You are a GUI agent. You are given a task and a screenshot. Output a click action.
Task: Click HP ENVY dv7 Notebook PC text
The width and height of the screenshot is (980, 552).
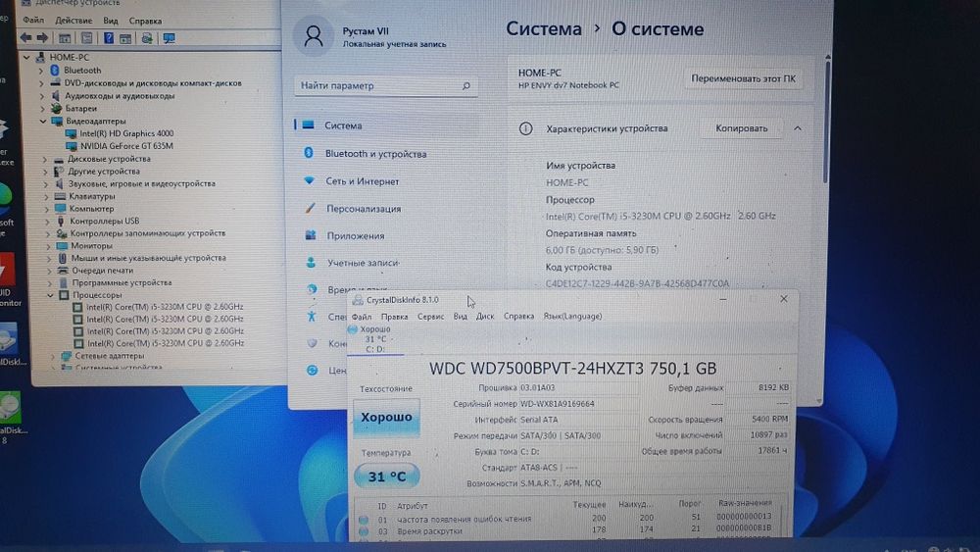(568, 85)
